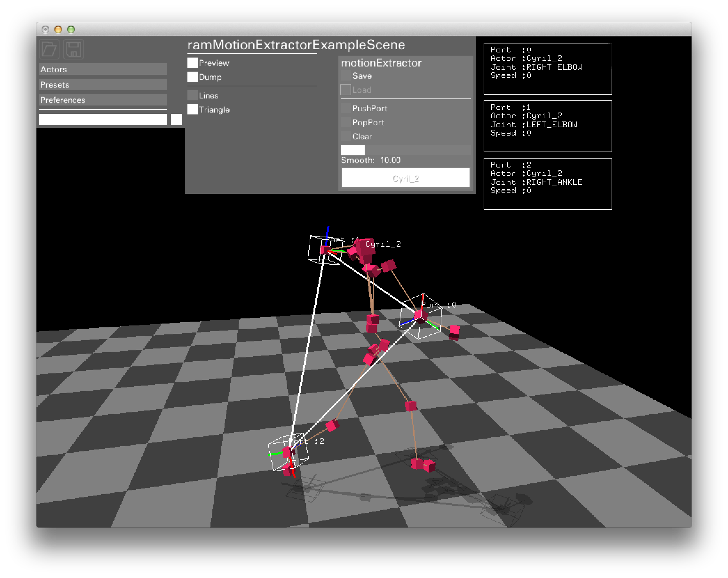728x578 pixels.
Task: Click the open folder icon
Action: pos(49,49)
